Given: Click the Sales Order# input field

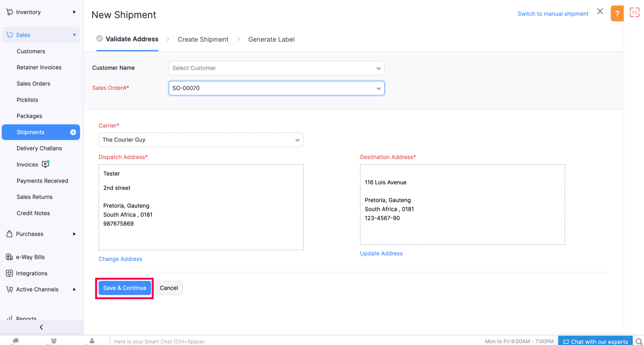Looking at the screenshot, I should 276,88.
